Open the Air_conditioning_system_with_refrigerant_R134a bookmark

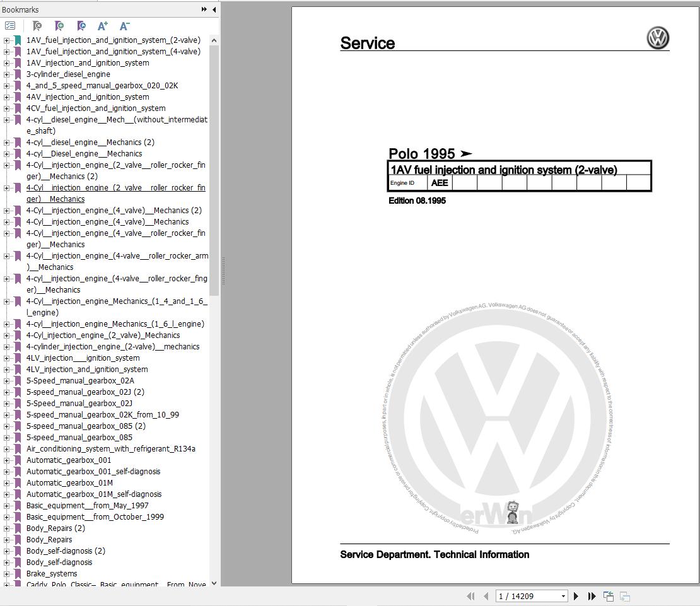pos(110,449)
